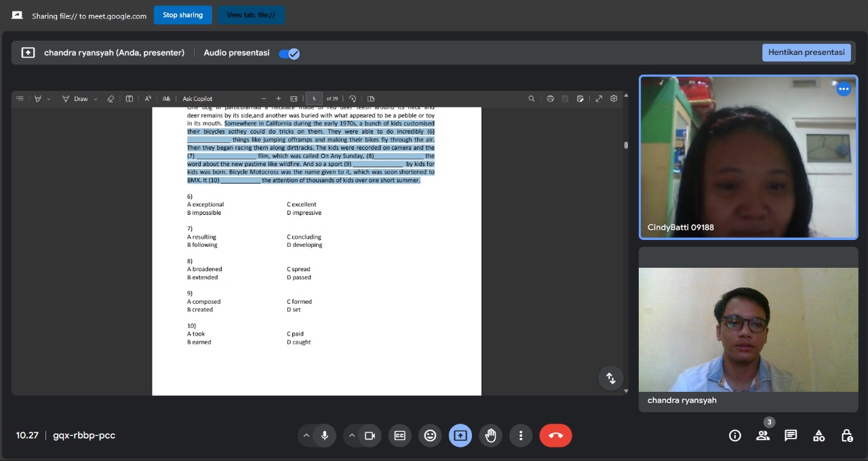The width and height of the screenshot is (868, 461).
Task: Click the PDF page number field
Action: pos(313,98)
